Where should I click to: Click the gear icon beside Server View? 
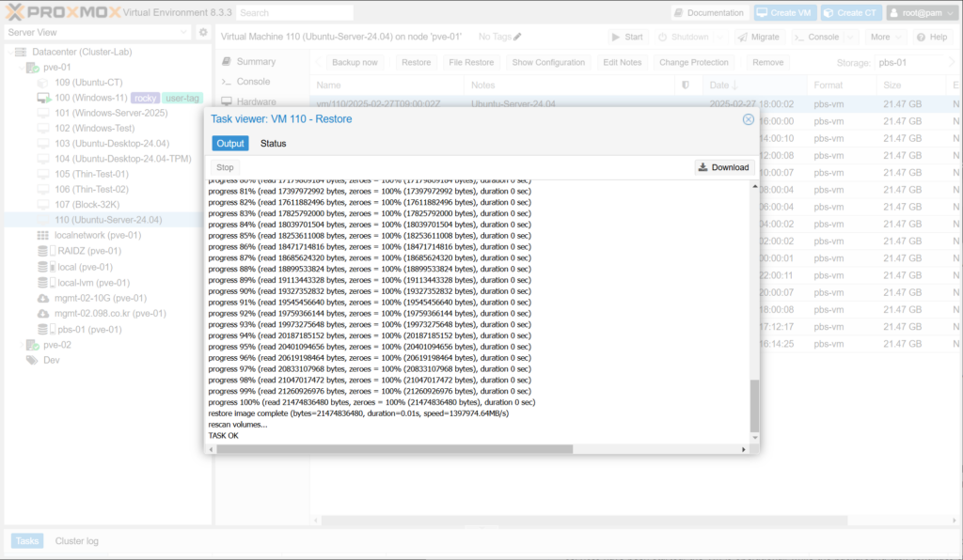pos(203,33)
